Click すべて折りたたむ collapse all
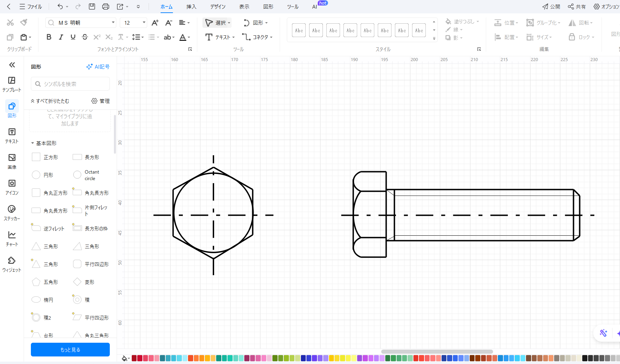Viewport: 620px width, 364px height. tap(50, 101)
